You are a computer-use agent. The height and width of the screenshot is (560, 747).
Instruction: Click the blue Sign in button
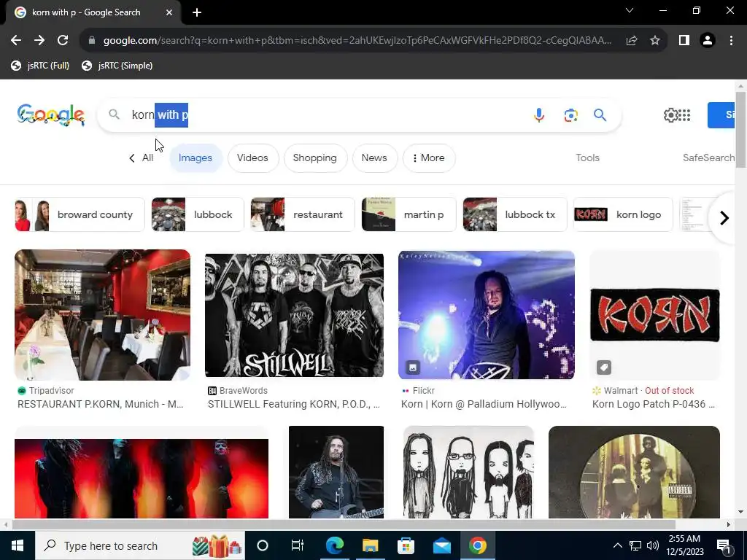point(721,114)
